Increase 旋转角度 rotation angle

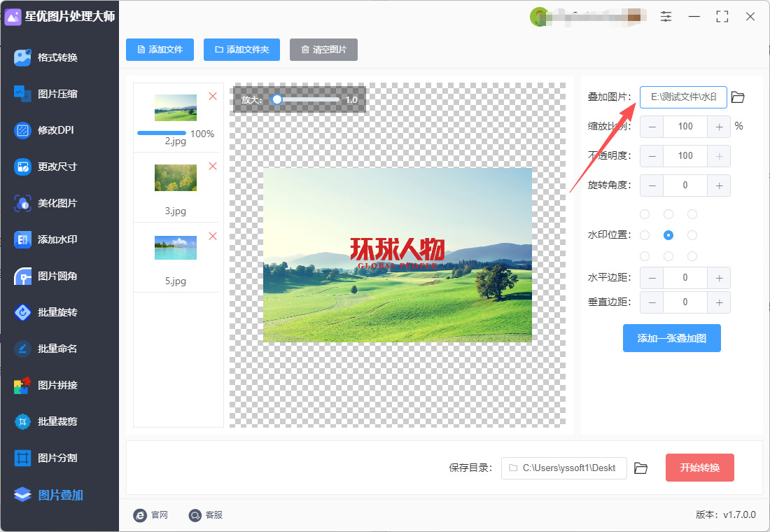[x=719, y=185]
